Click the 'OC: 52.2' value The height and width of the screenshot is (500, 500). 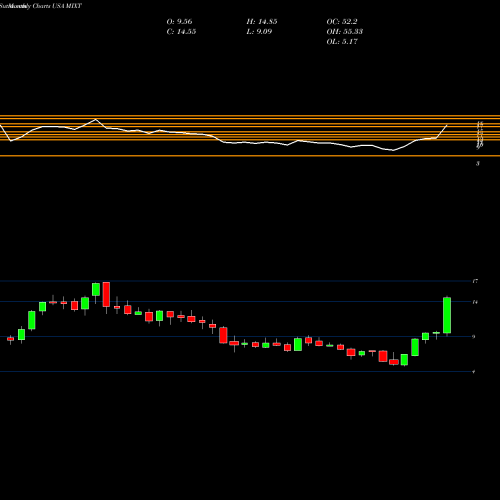point(342,22)
